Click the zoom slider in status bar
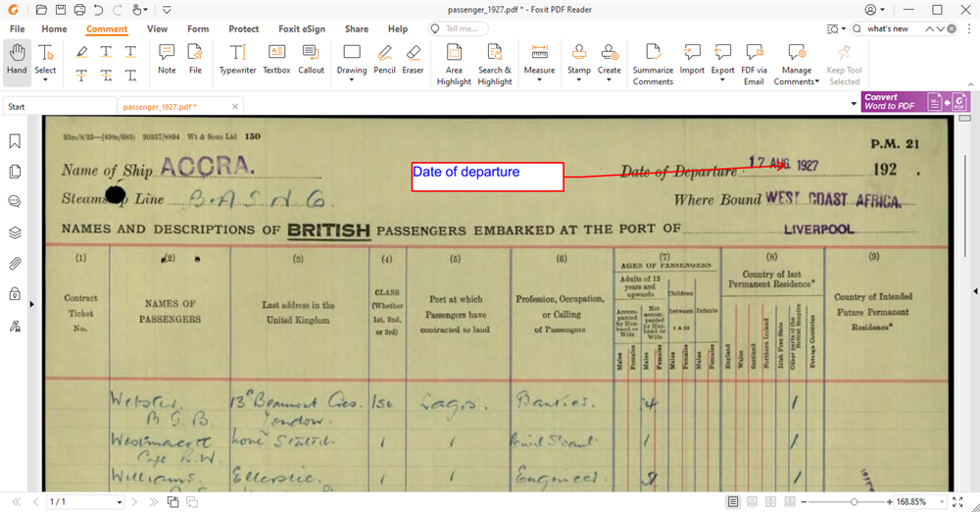 pos(854,501)
